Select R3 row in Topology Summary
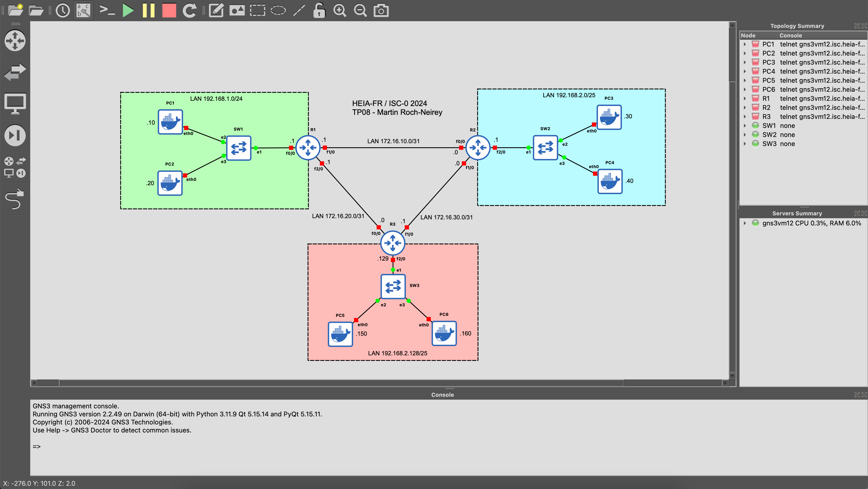 coord(803,116)
